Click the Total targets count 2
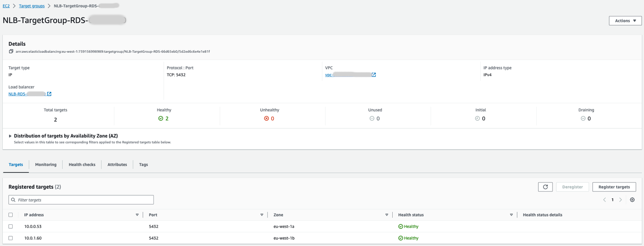 click(55, 119)
